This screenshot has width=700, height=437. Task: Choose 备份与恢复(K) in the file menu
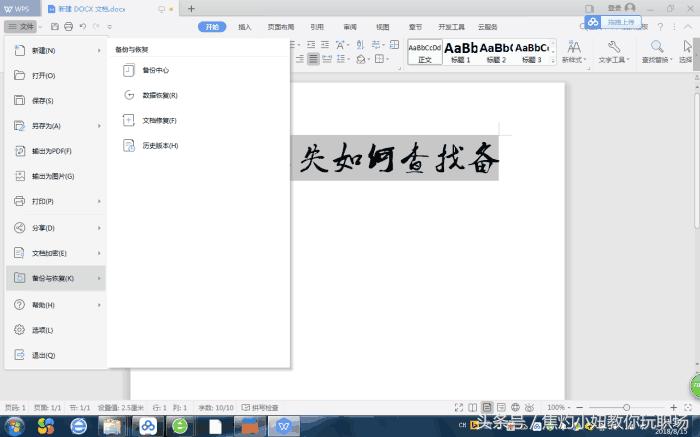(56, 278)
